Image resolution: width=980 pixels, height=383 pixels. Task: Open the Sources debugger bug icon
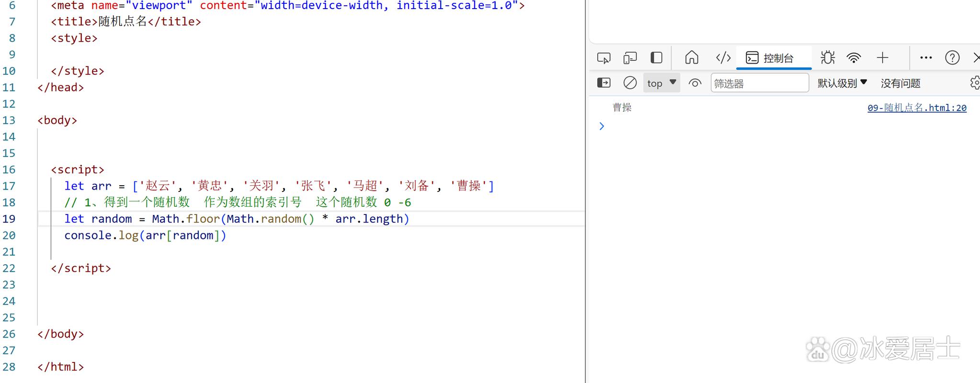click(827, 58)
